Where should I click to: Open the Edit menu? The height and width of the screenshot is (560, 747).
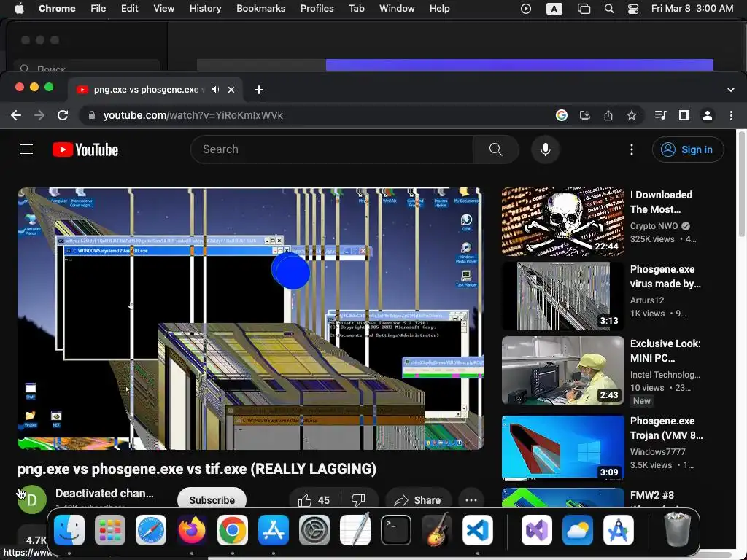(x=129, y=8)
